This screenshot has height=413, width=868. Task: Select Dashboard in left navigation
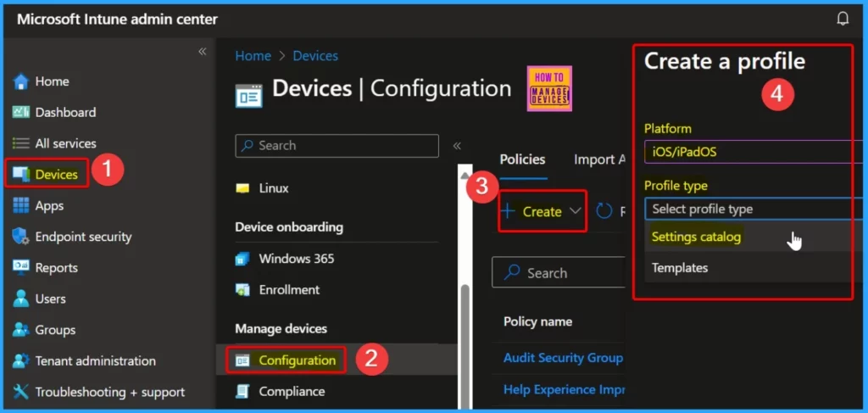[x=65, y=113]
